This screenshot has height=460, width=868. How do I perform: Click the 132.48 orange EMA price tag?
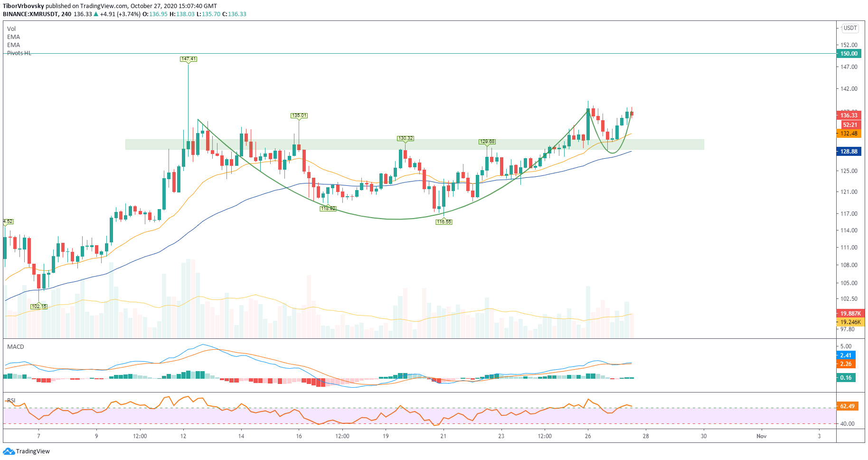pos(849,134)
